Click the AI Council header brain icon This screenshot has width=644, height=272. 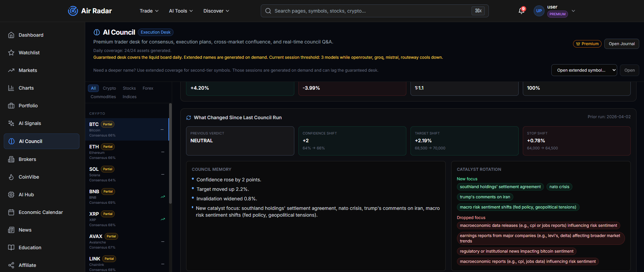(x=97, y=32)
